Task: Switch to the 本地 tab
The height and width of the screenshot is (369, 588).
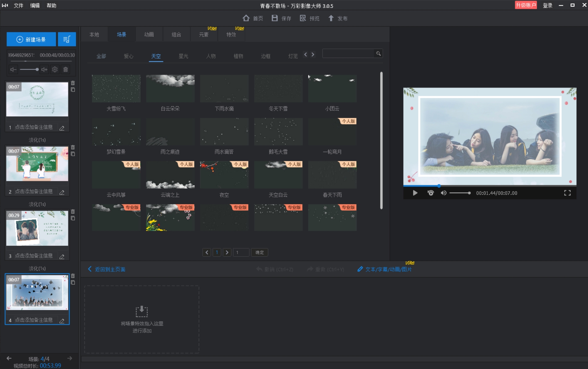Action: click(94, 34)
